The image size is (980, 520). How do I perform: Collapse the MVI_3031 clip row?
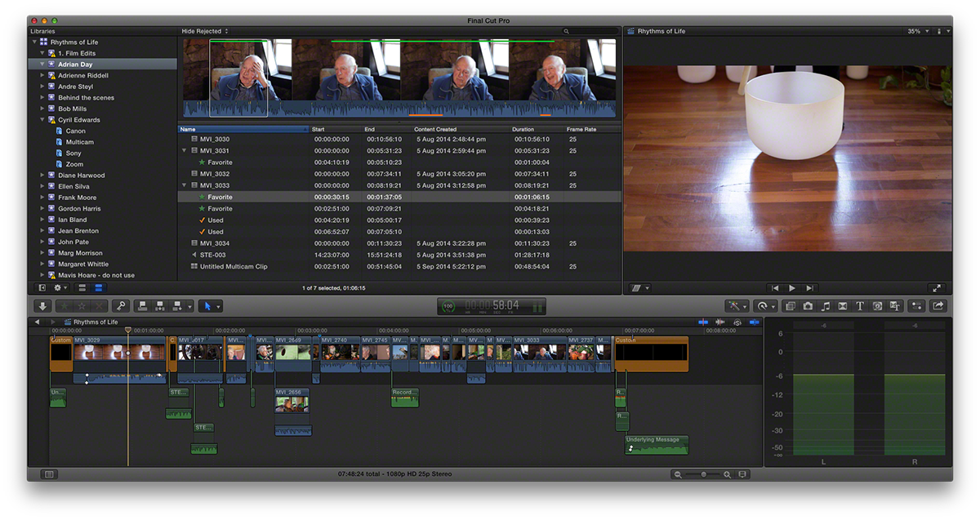pyautogui.click(x=185, y=151)
